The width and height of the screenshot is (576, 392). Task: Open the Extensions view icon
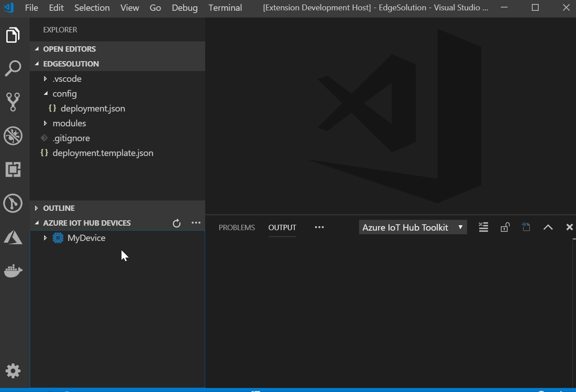click(x=13, y=169)
